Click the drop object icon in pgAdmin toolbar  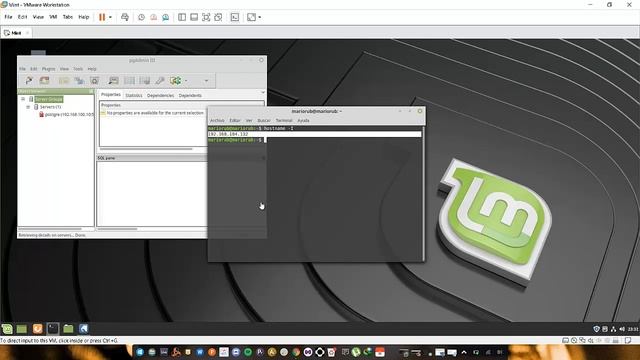pyautogui.click(x=95, y=80)
